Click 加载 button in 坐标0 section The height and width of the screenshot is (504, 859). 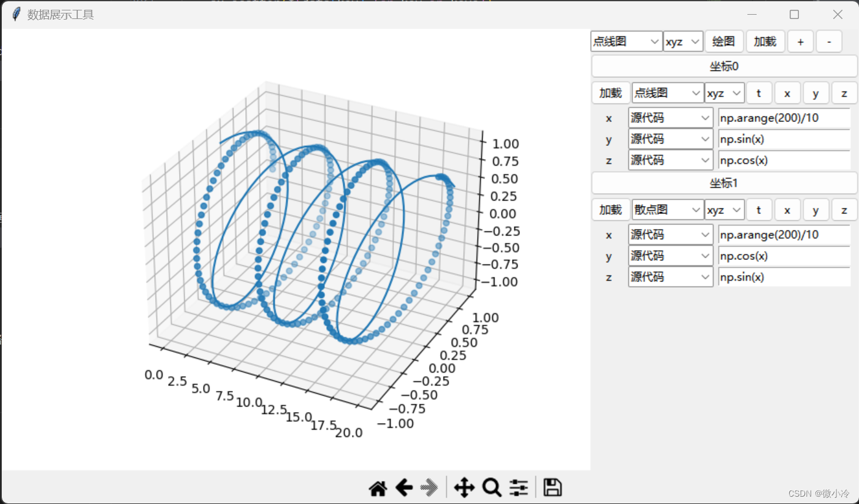(611, 93)
